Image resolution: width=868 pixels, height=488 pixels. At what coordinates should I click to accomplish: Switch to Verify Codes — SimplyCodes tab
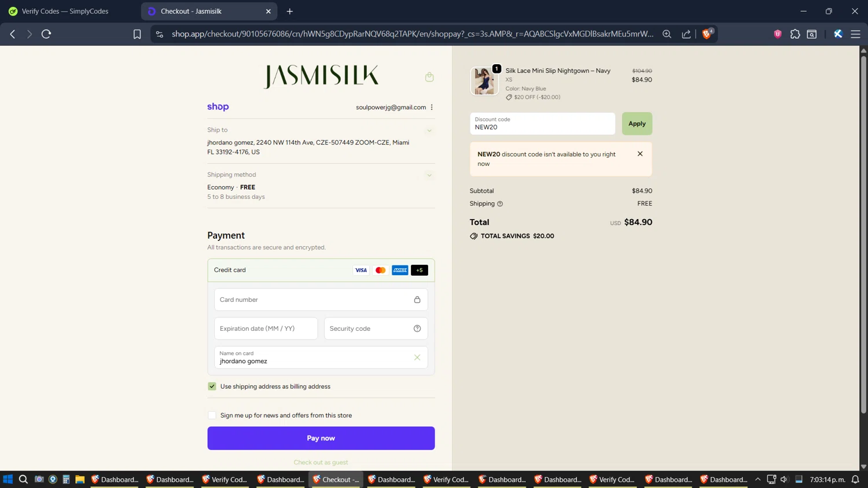tap(65, 11)
